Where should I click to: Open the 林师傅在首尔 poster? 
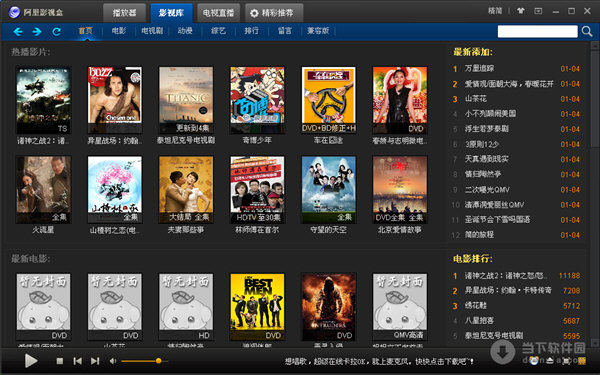coord(257,189)
